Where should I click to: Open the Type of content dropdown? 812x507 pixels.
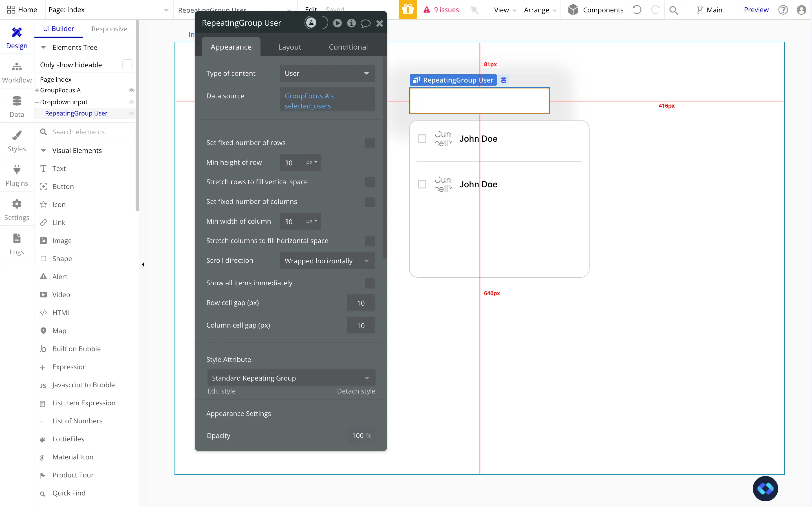[x=327, y=73]
